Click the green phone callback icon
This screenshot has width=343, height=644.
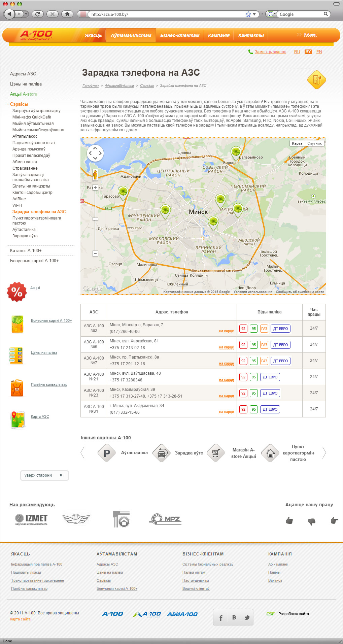pyautogui.click(x=250, y=52)
